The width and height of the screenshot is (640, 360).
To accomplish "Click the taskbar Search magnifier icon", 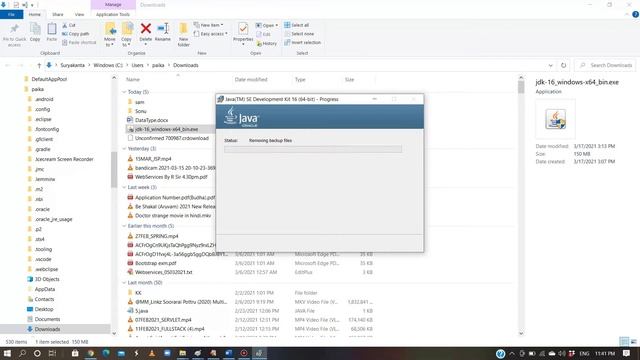I will click(x=22, y=353).
